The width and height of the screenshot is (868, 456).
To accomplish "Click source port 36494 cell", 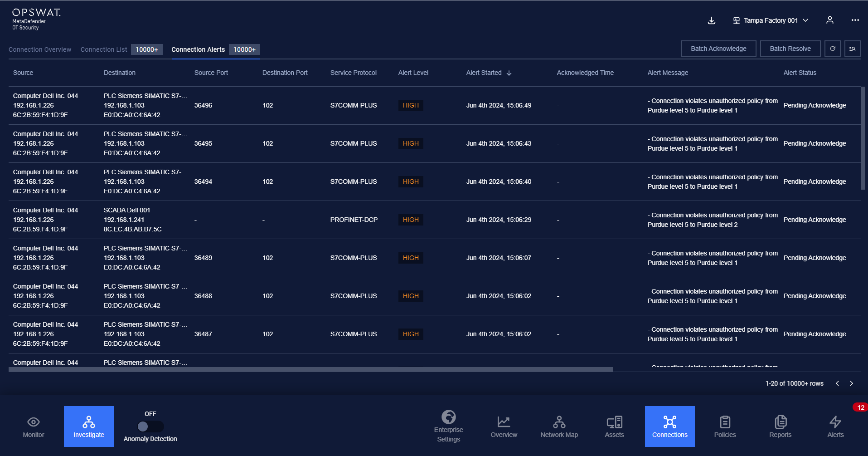I will click(203, 181).
